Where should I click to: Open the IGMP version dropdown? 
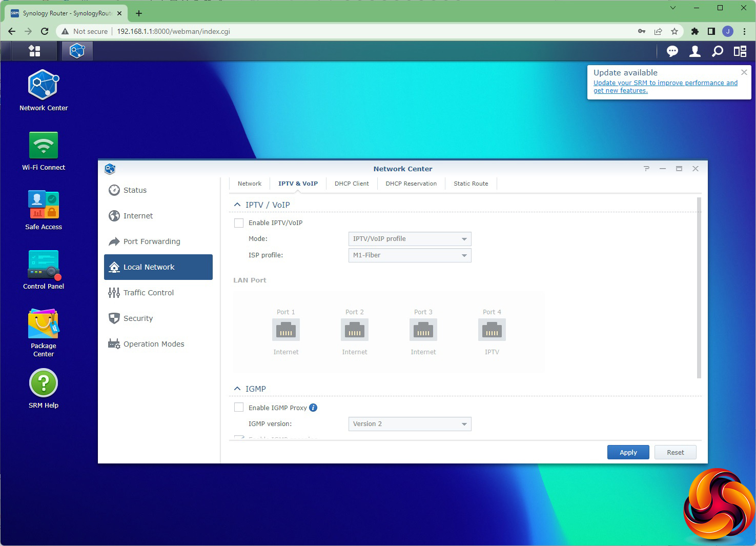coord(410,424)
